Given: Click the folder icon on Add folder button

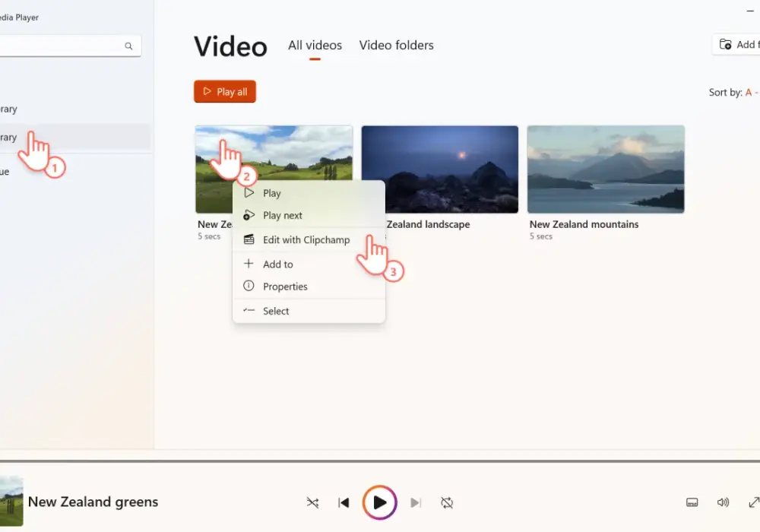Looking at the screenshot, I should 725,45.
